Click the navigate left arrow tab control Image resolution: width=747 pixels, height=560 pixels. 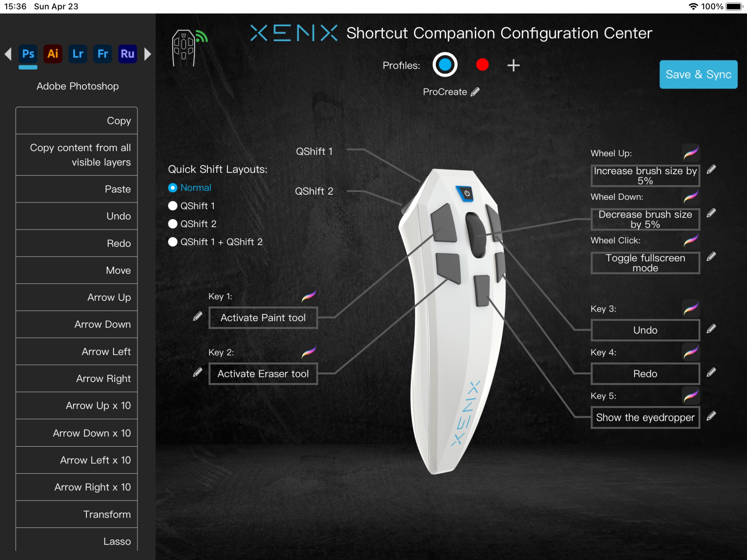(8, 54)
